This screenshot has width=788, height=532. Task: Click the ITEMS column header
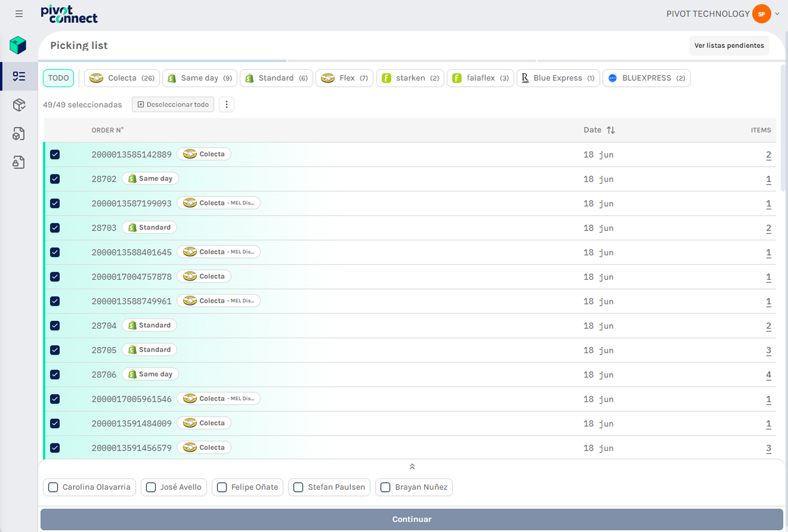[x=761, y=130]
